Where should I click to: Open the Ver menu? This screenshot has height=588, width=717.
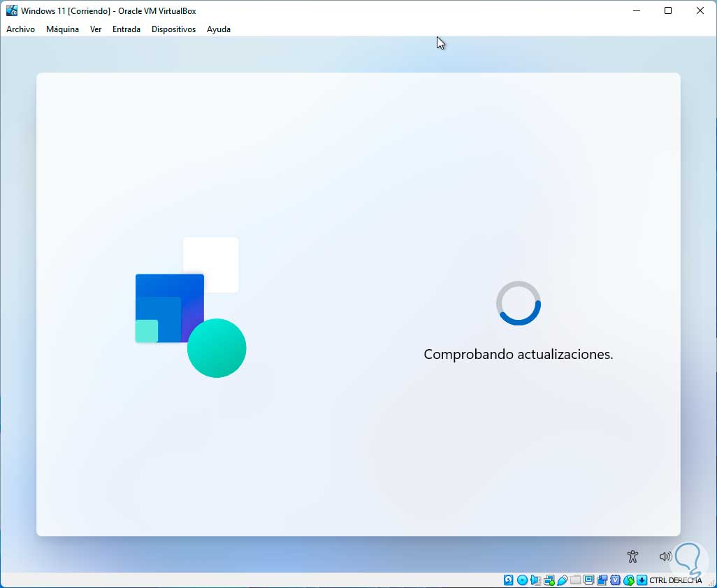click(96, 29)
